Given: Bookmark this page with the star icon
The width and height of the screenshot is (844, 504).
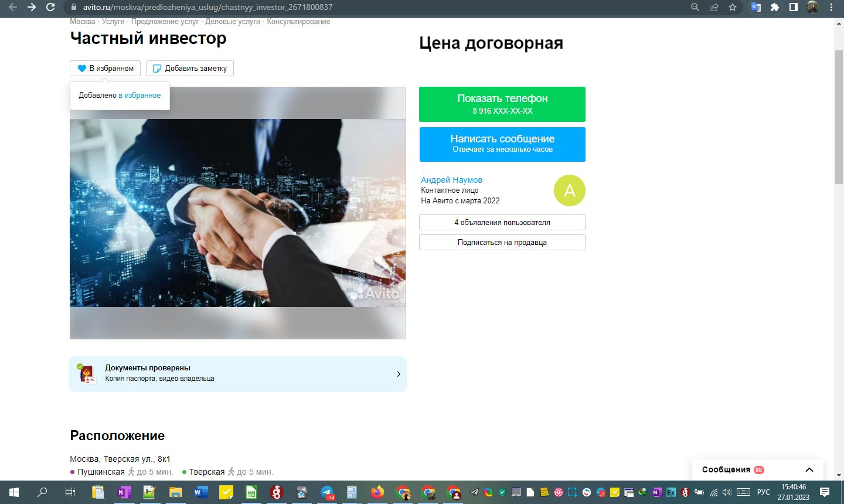Looking at the screenshot, I should [x=733, y=7].
